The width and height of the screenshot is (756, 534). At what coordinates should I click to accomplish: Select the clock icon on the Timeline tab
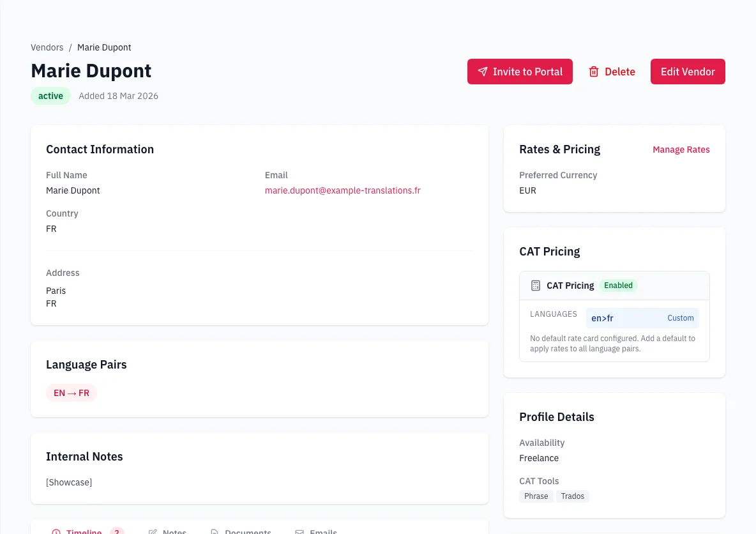click(56, 531)
